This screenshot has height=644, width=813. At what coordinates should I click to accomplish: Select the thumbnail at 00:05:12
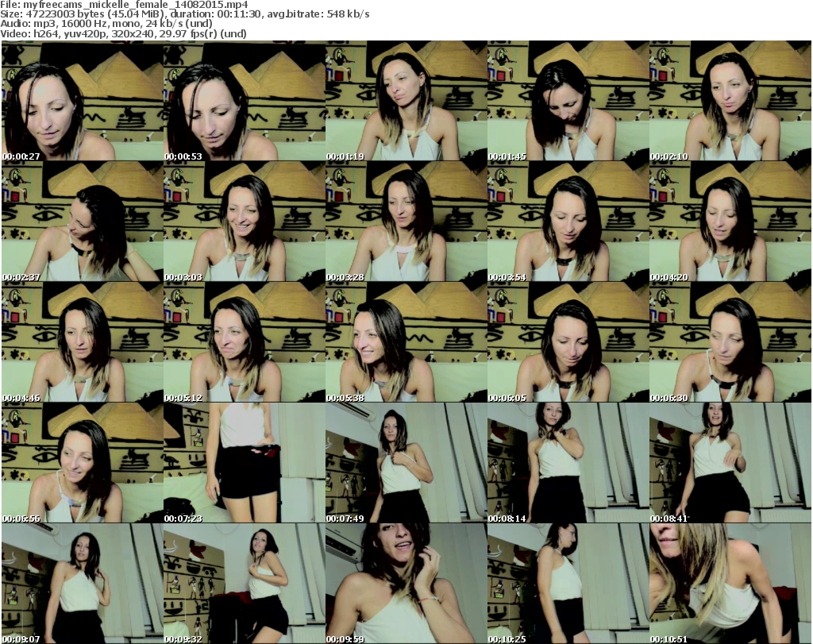(245, 342)
